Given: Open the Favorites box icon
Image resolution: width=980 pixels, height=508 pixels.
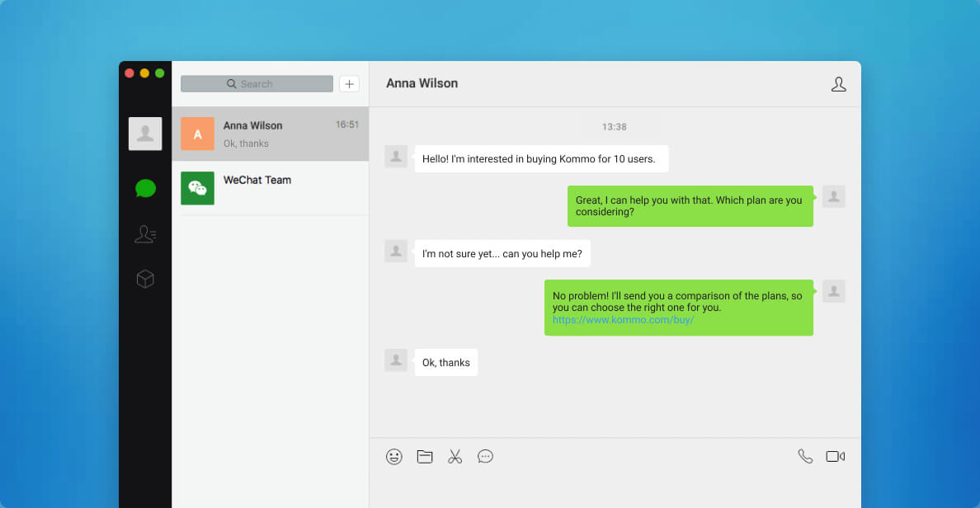Looking at the screenshot, I should click(145, 280).
